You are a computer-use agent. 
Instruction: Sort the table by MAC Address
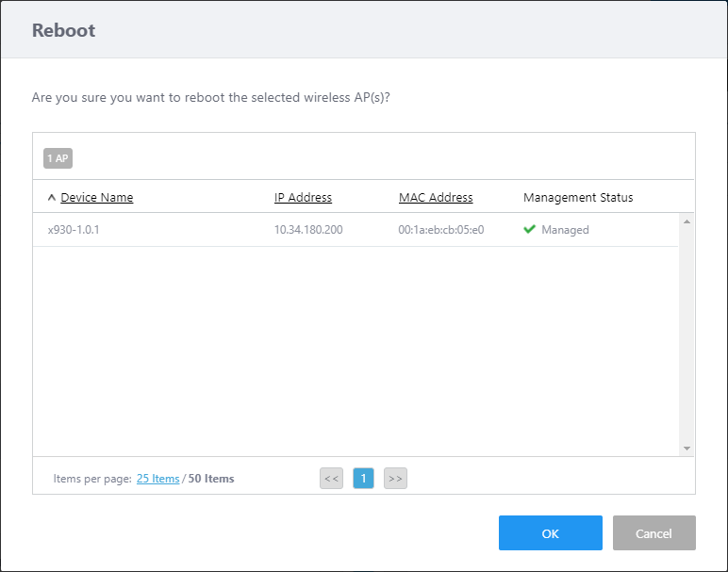click(x=436, y=198)
